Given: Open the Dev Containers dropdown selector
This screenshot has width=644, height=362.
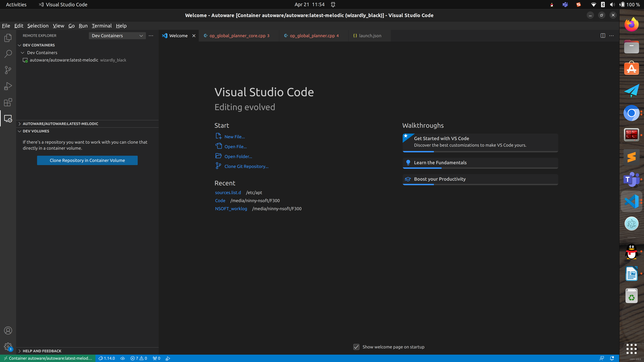Looking at the screenshot, I should pyautogui.click(x=117, y=36).
